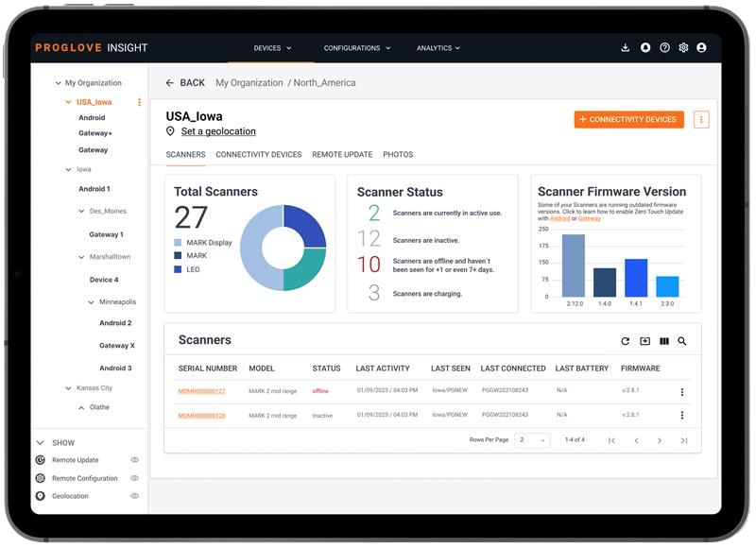The height and width of the screenshot is (548, 756).
Task: Select Android 2 in the sidebar tree
Action: [x=115, y=323]
